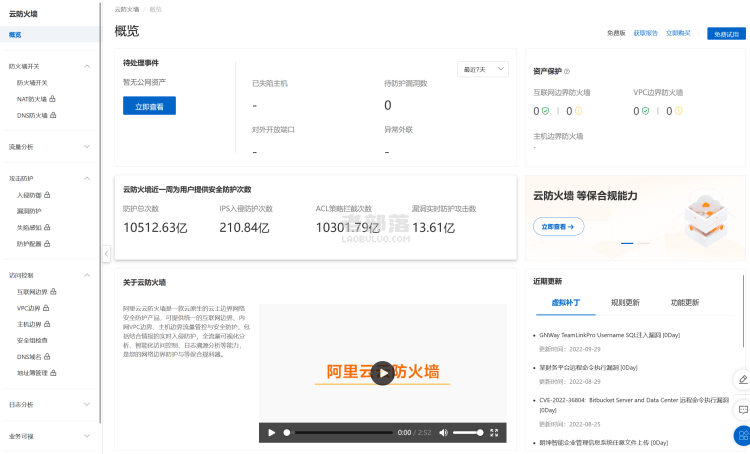Image resolution: width=750 pixels, height=454 pixels.
Task: Collapse the 访问控制 sidebar group
Action: [x=87, y=275]
